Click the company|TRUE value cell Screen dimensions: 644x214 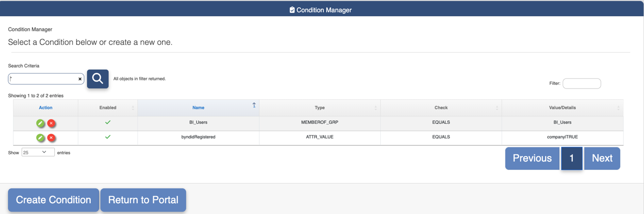(x=563, y=137)
